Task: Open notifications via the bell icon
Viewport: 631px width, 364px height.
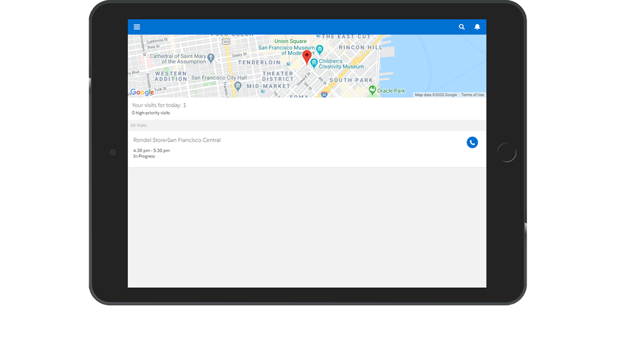Action: 477,27
